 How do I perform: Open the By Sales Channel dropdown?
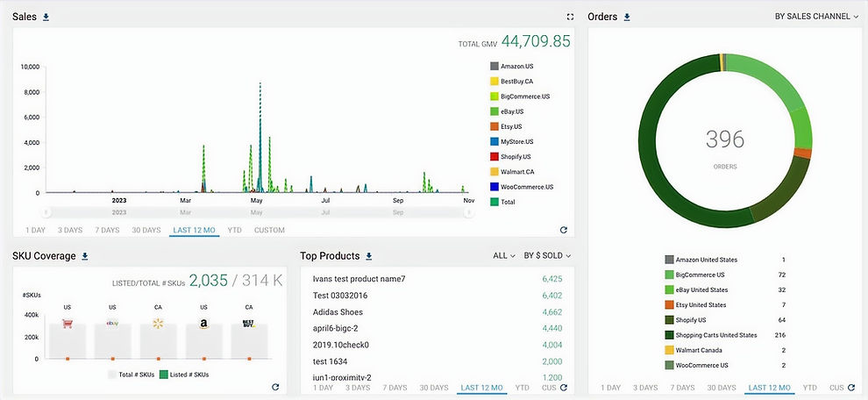[816, 17]
